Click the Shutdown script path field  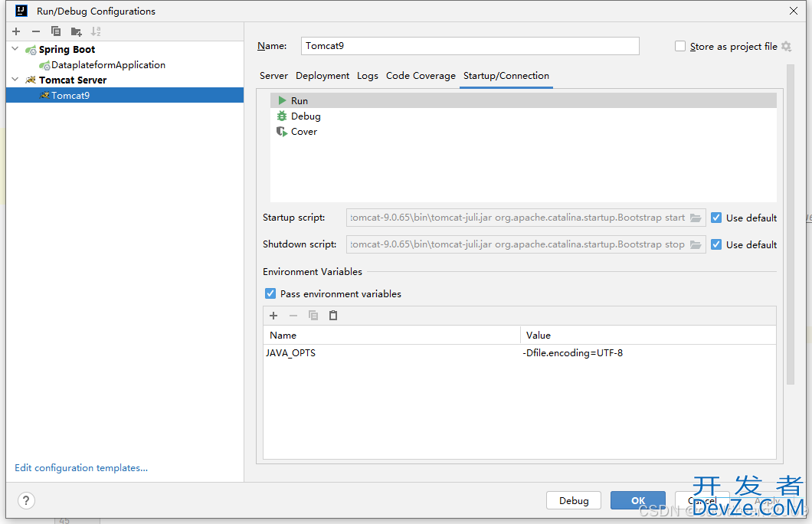click(x=518, y=244)
